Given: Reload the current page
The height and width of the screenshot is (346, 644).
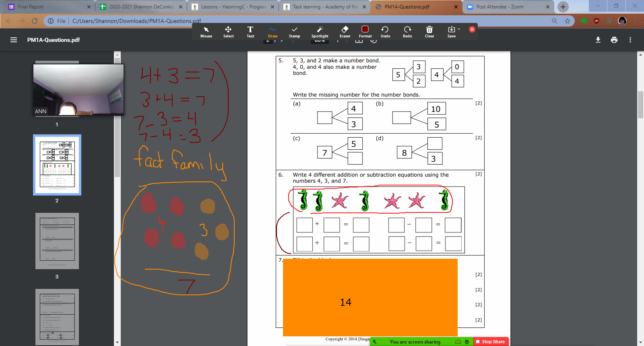Looking at the screenshot, I should point(35,21).
